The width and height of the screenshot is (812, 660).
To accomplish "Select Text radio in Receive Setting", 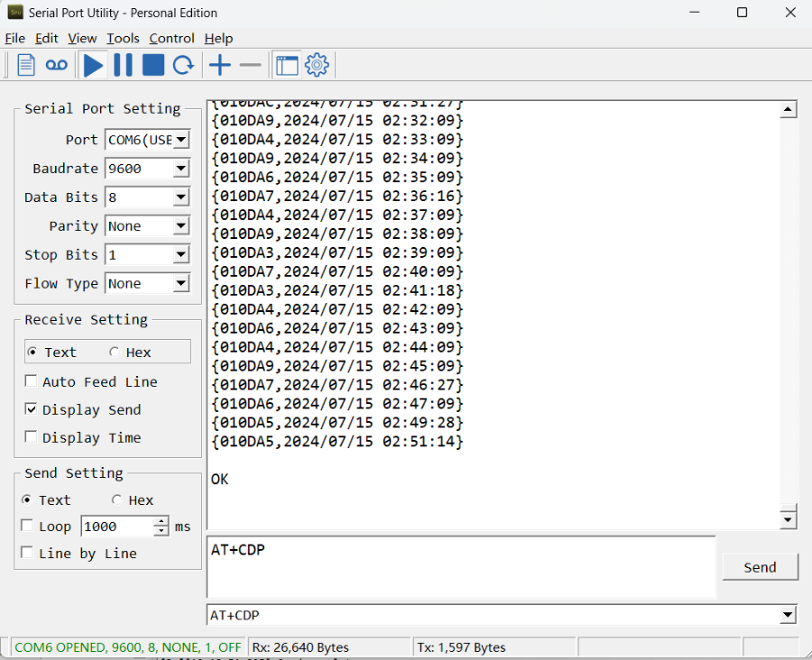I will (32, 352).
